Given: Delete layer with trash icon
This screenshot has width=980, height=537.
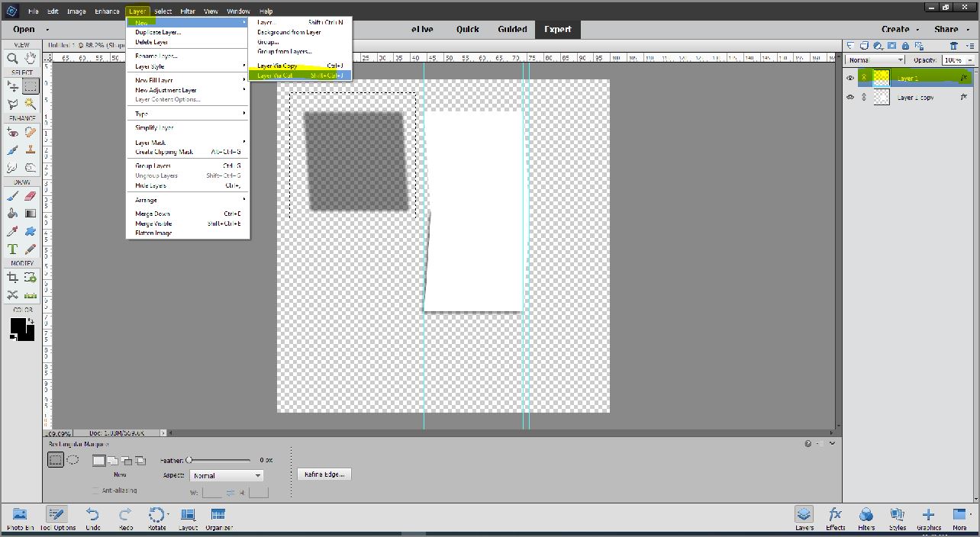Looking at the screenshot, I should (x=953, y=46).
